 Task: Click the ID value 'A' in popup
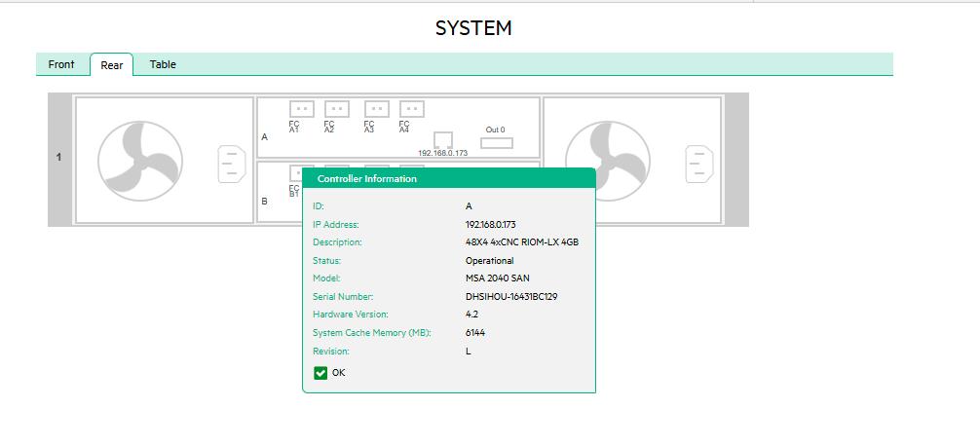pyautogui.click(x=469, y=206)
